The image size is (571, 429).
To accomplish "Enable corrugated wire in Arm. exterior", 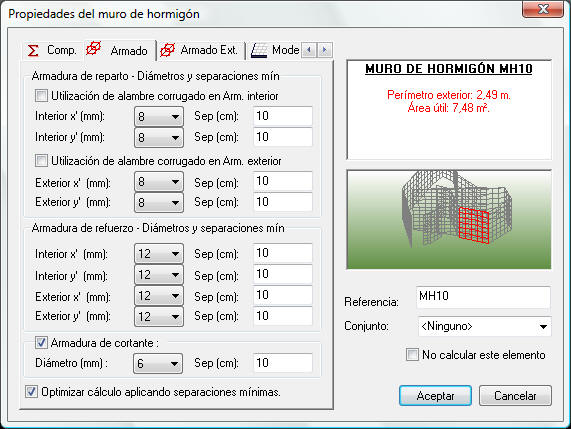I will point(41,161).
